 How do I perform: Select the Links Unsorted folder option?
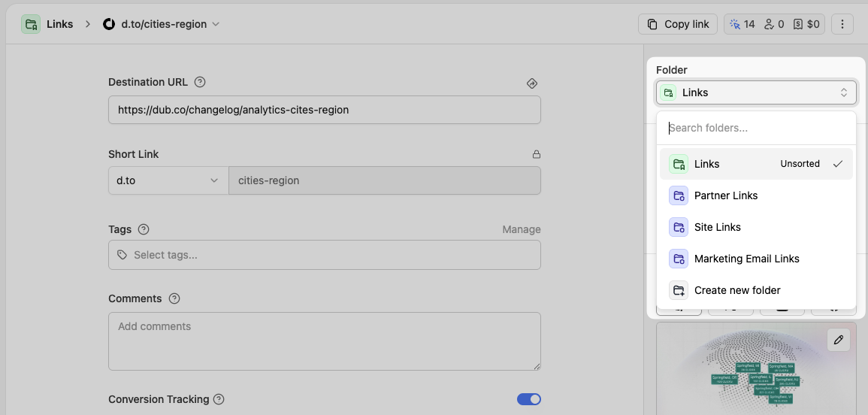pos(756,164)
